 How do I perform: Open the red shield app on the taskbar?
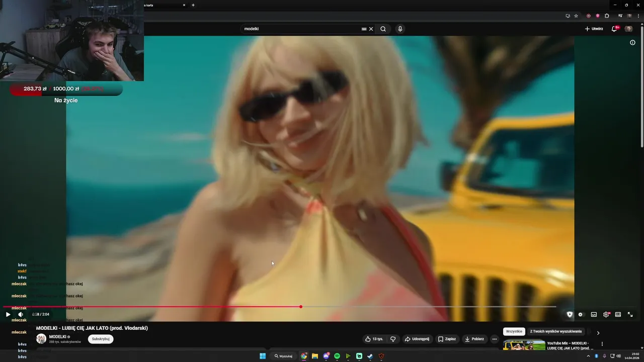[x=381, y=356]
